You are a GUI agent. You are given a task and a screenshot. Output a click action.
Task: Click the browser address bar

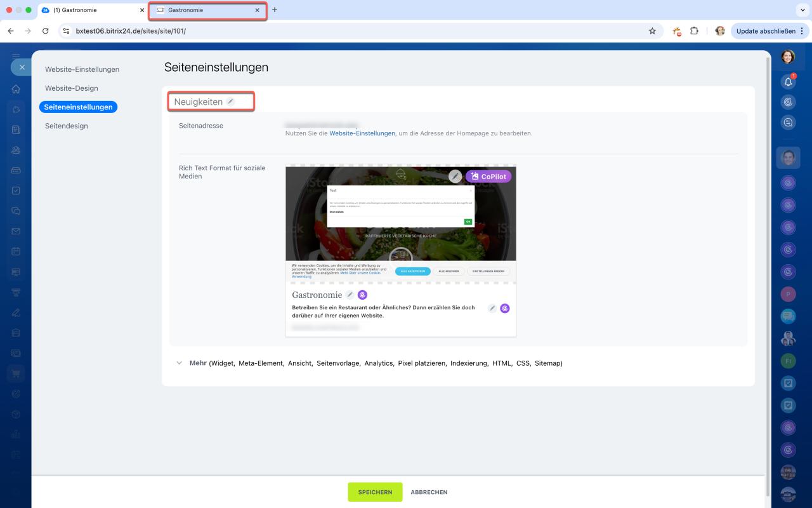(x=355, y=30)
